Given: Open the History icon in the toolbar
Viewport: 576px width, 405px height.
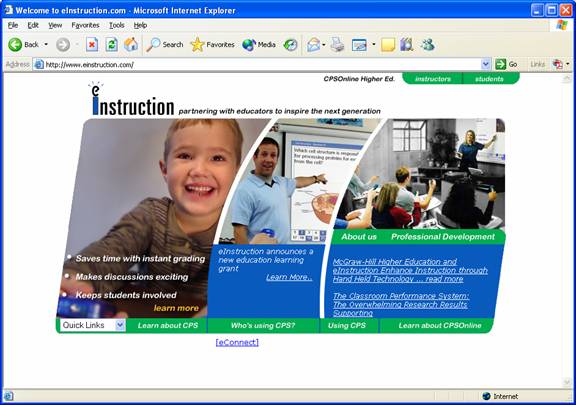Looking at the screenshot, I should pyautogui.click(x=290, y=45).
